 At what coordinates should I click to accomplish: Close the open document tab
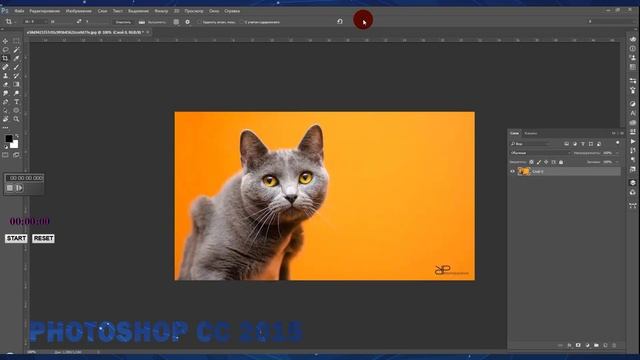(148, 32)
